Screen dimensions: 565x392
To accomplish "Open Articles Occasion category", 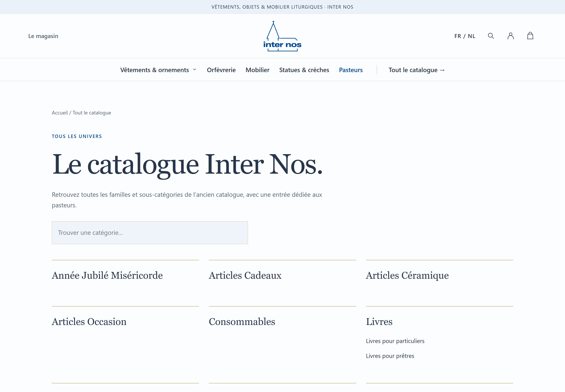I will pyautogui.click(x=89, y=322).
